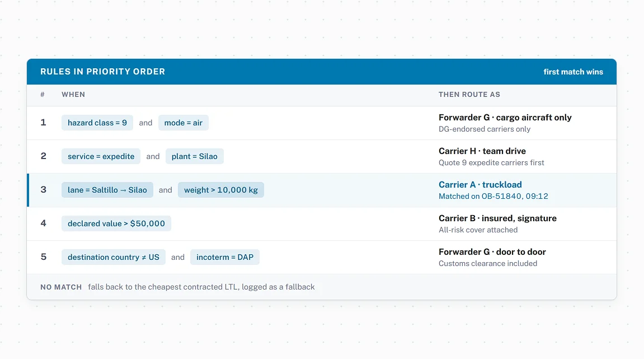Open the 'declared value > $50,000' chip
Image resolution: width=644 pixels, height=359 pixels.
pos(116,223)
